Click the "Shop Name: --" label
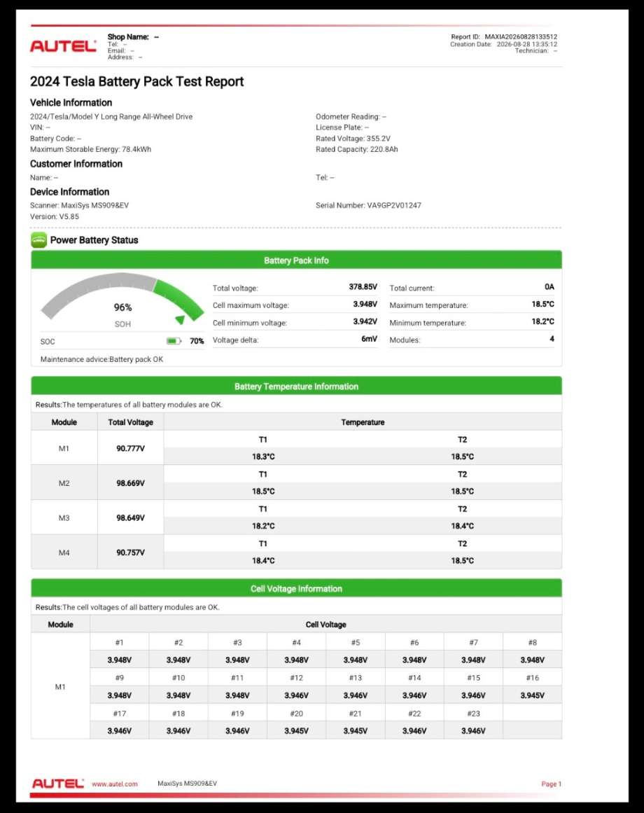 click(133, 37)
